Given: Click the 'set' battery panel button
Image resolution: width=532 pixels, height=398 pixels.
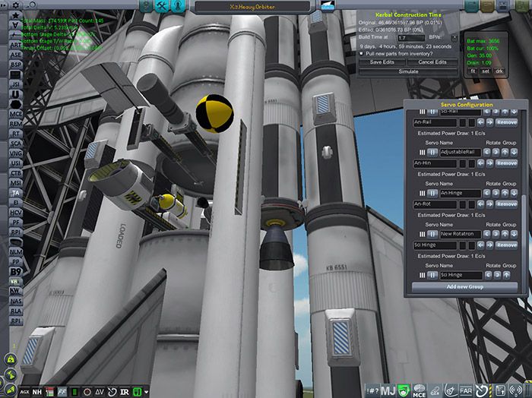Looking at the screenshot, I should (486, 71).
